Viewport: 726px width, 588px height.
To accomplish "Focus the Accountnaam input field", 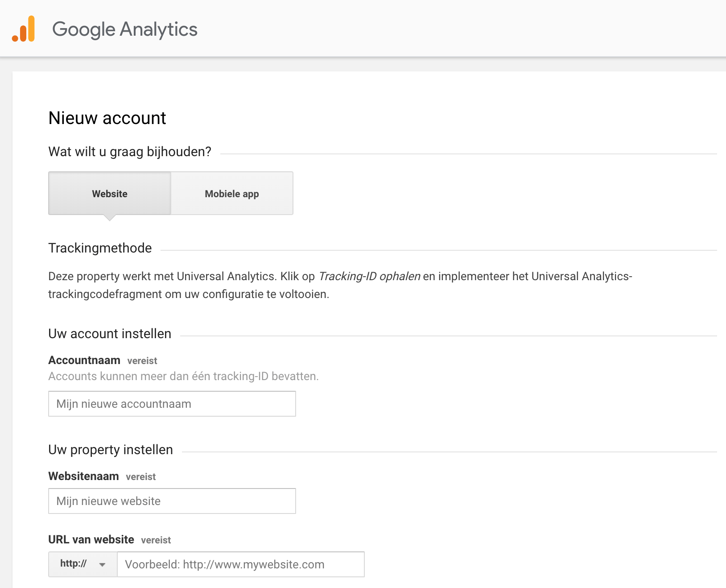I will pos(172,404).
